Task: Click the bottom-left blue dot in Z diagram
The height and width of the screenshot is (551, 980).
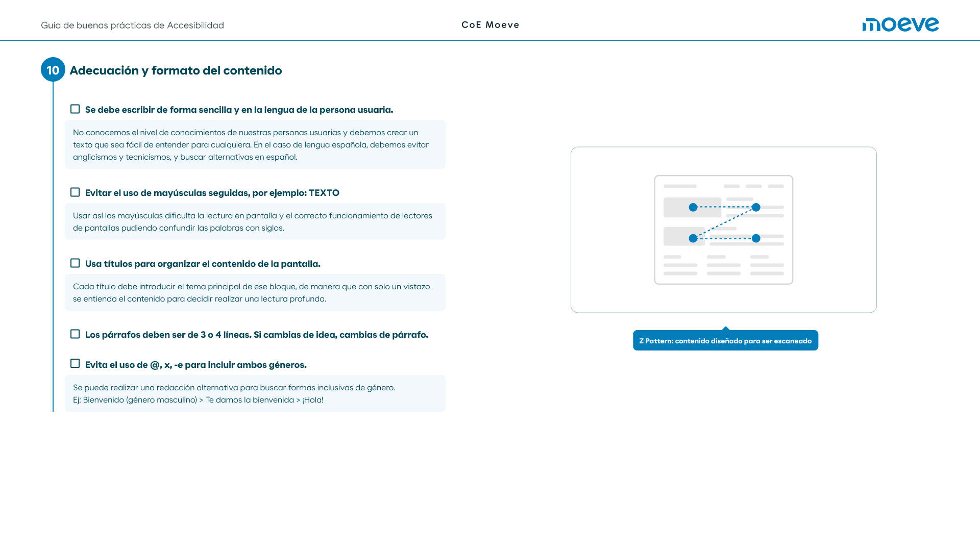Action: 693,238
